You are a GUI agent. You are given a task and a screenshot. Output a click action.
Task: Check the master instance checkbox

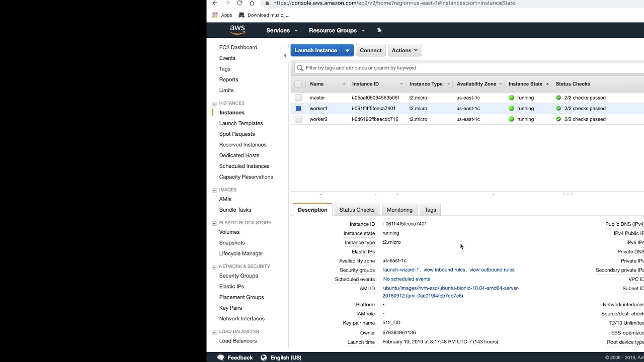[x=298, y=98]
